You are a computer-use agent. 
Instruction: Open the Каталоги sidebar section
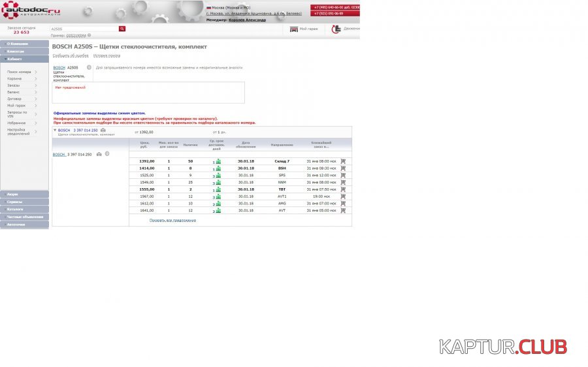24,209
